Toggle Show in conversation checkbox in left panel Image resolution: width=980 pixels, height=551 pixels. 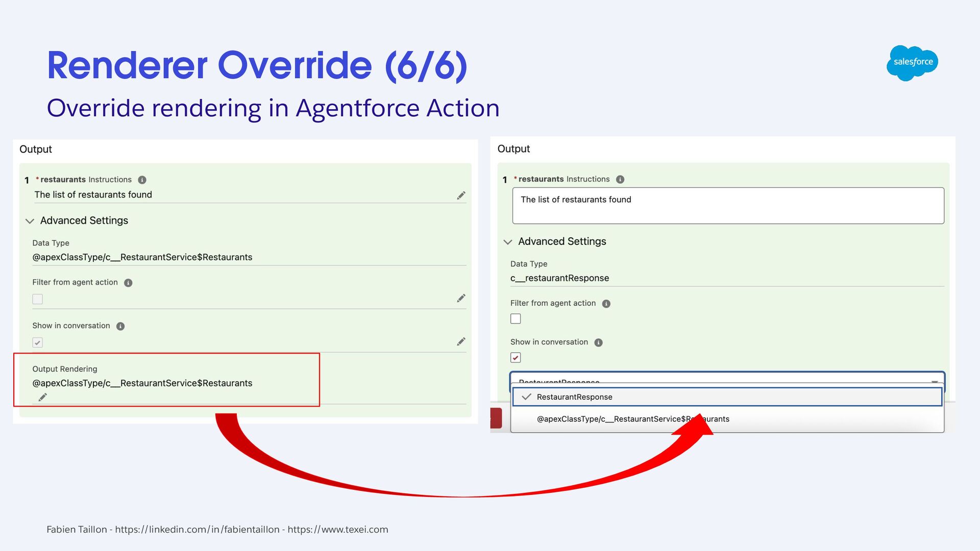38,342
